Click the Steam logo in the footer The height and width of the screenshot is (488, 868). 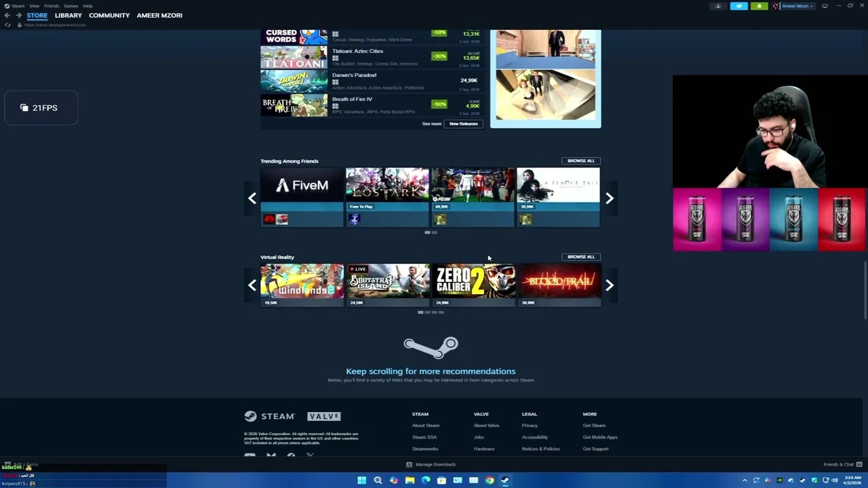(x=269, y=416)
